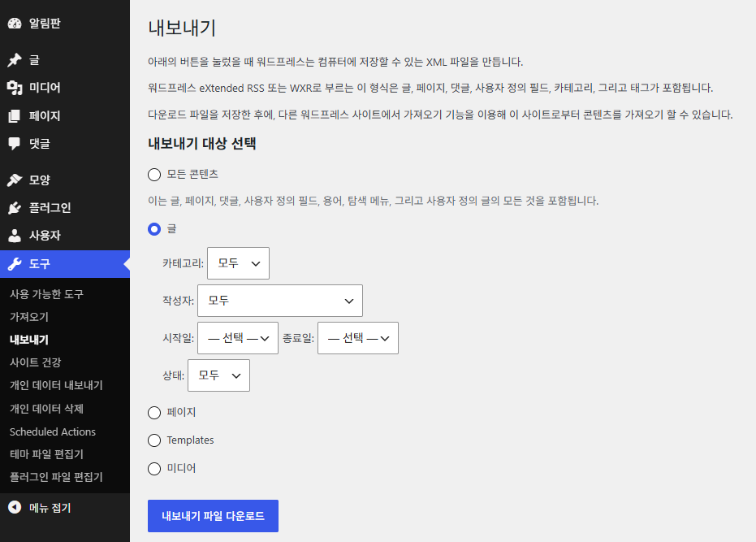Click the 모양 paintbrush icon
The width and height of the screenshot is (756, 542).
(x=15, y=180)
